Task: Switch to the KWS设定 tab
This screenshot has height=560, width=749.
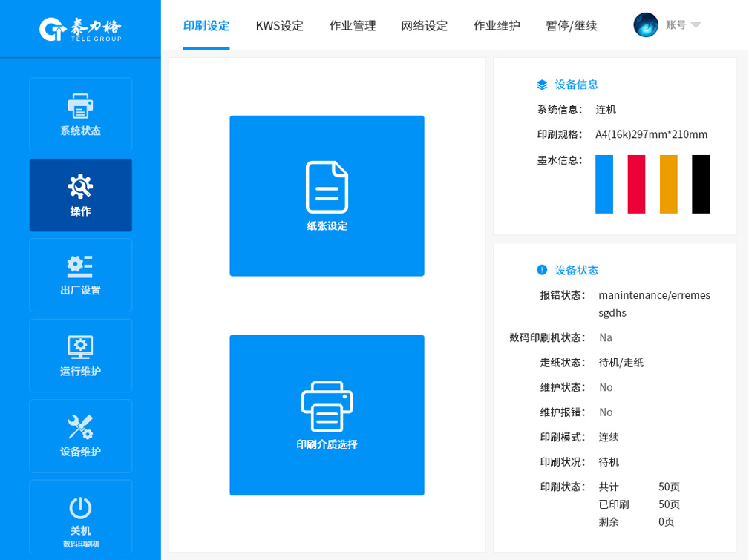Action: [x=279, y=26]
